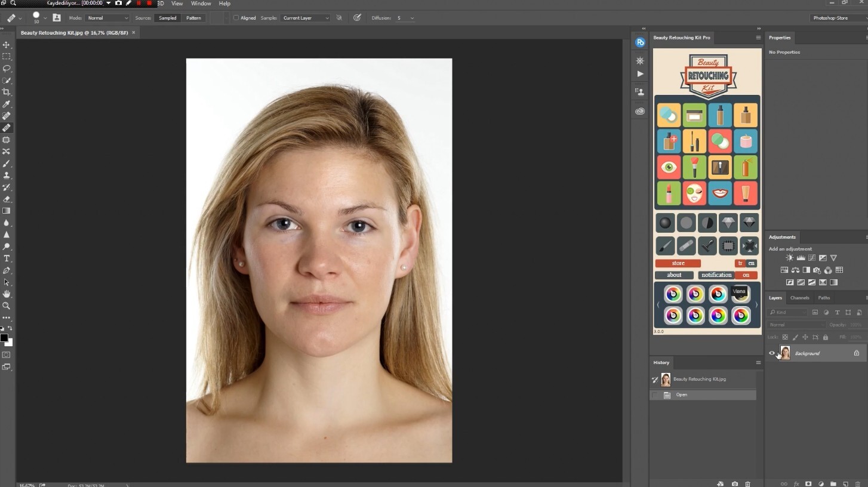The height and width of the screenshot is (487, 868).
Task: Click the red lips icon in retouching kit
Action: coord(719,193)
